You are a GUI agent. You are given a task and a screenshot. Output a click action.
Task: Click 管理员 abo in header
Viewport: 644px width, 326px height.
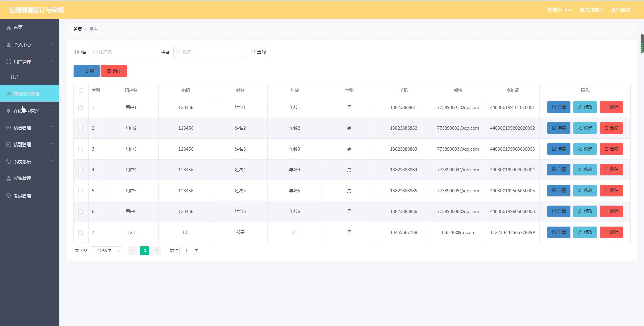pyautogui.click(x=560, y=10)
